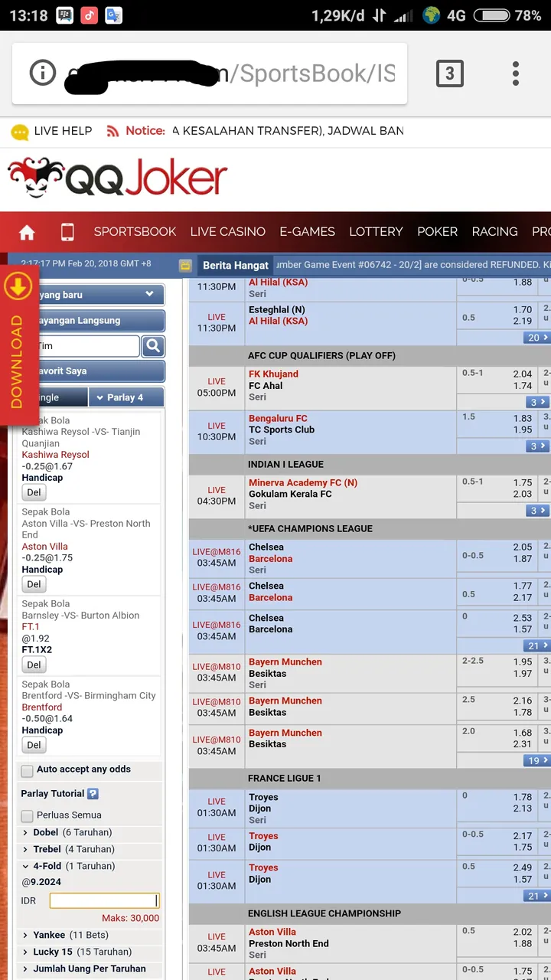Screen dimensions: 551x980
Task: Click the Live Help chat bubble icon
Action: point(20,132)
